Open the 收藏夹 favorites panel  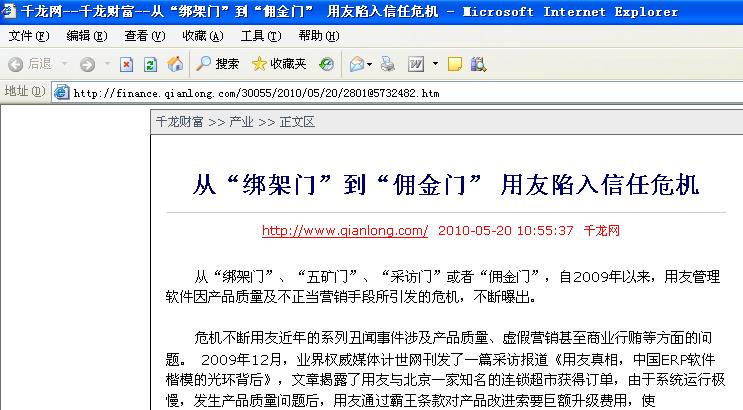click(x=279, y=64)
